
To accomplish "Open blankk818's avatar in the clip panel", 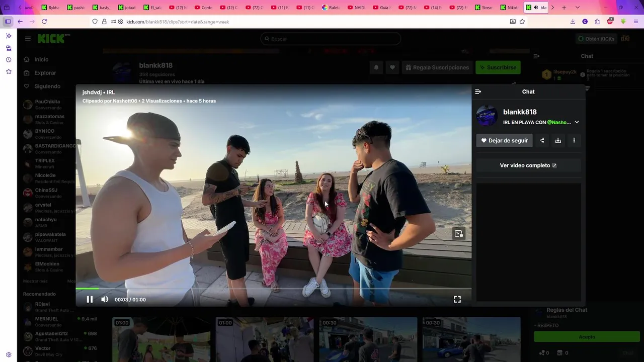I will (487, 116).
